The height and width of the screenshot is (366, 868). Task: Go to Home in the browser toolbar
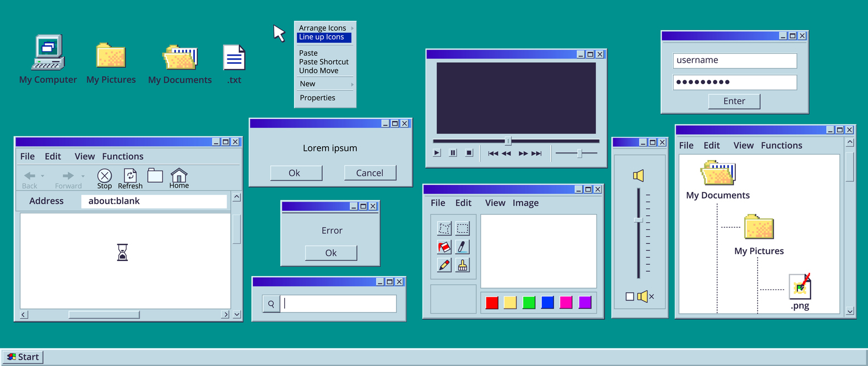coord(179,176)
